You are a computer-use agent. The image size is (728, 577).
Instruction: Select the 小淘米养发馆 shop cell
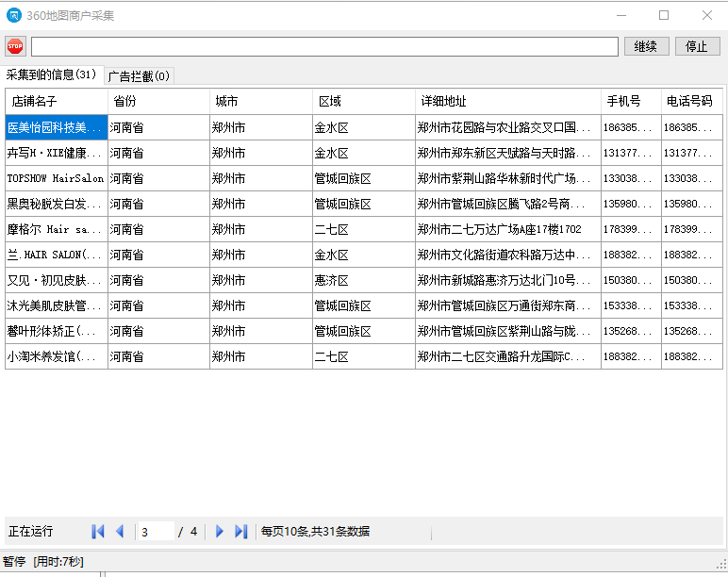pos(57,357)
